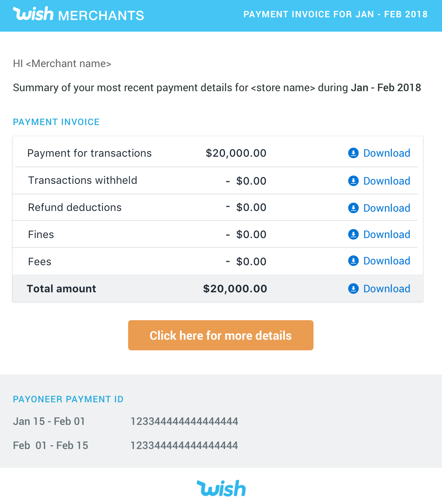Select the Feb 01 - Feb 15 payment ID
The image size is (442, 504).
[184, 445]
